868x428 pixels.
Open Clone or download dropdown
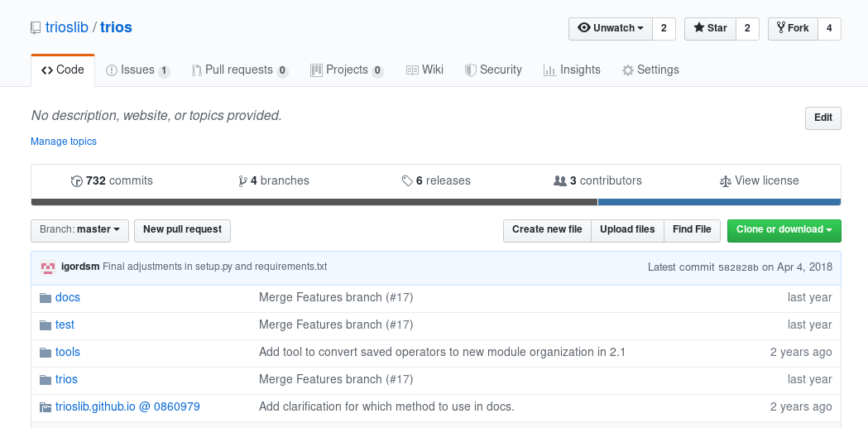784,231
